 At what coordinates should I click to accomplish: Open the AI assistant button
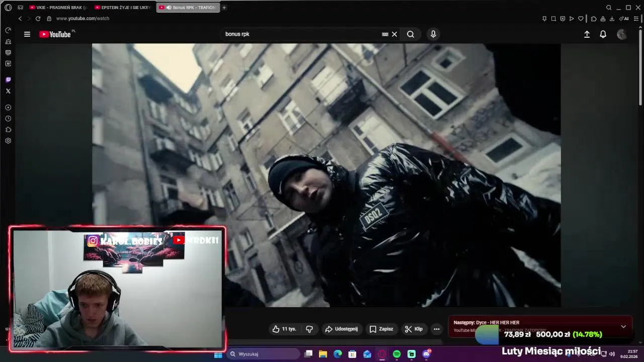(624, 19)
